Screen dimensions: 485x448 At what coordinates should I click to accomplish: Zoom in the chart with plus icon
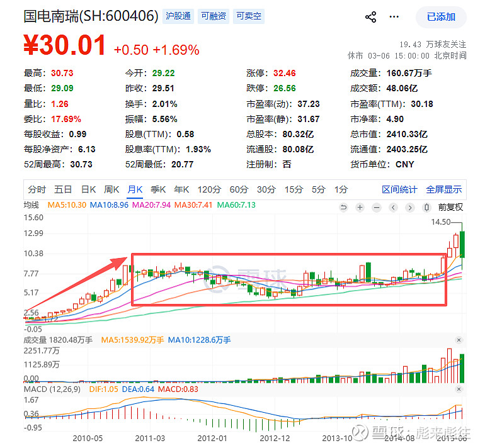[x=360, y=207]
